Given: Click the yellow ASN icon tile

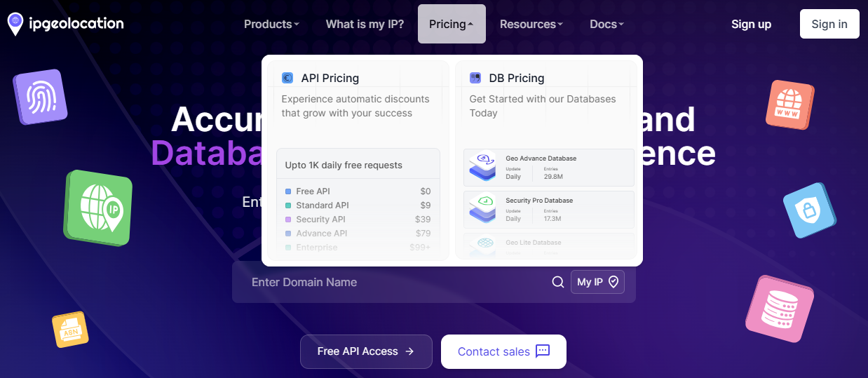Looking at the screenshot, I should click(x=70, y=330).
